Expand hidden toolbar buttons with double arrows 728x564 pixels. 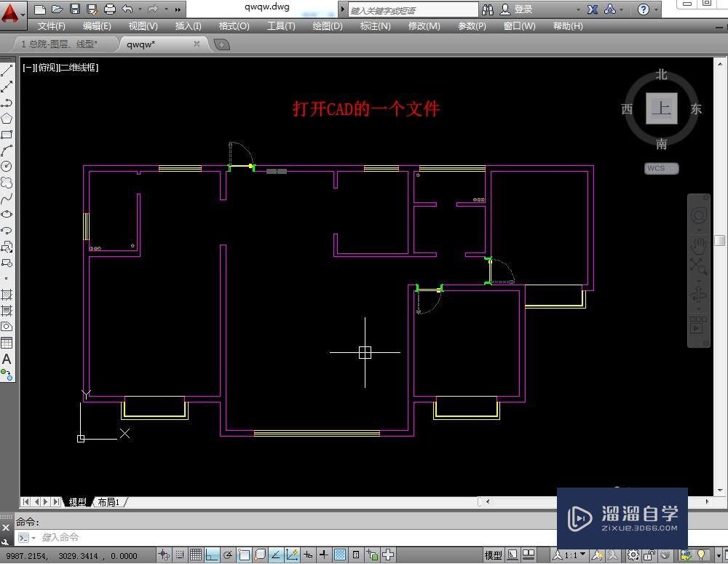[178, 9]
